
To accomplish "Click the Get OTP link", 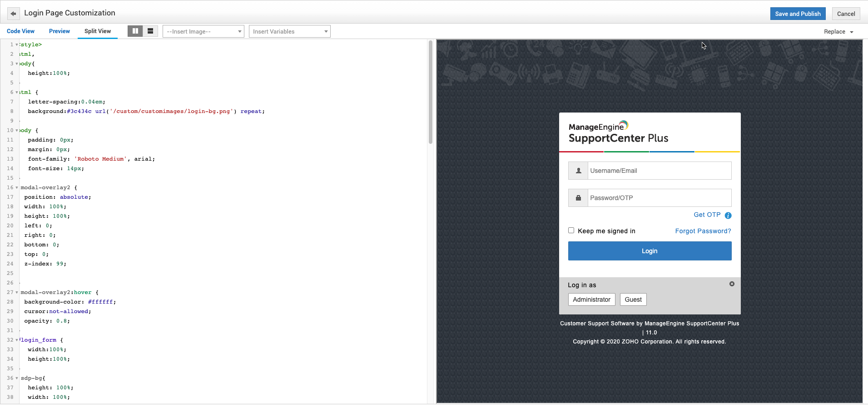I will coord(707,215).
